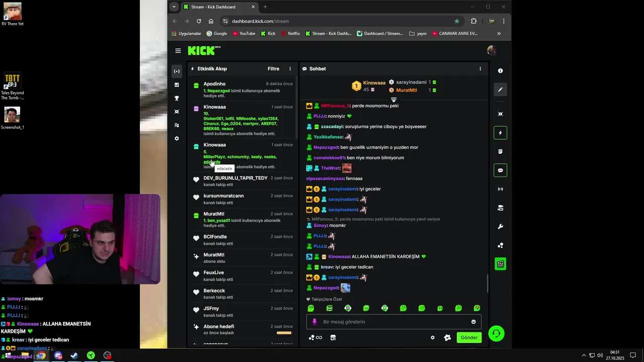Viewport: 644px width, 362px height.
Task: Insert the last green emote with colored eyes
Action: point(477,308)
